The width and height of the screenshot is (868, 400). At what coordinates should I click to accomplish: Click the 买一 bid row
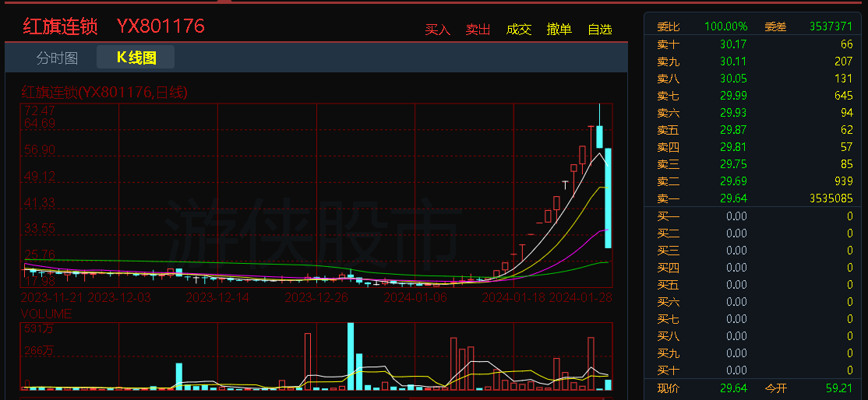tap(754, 216)
